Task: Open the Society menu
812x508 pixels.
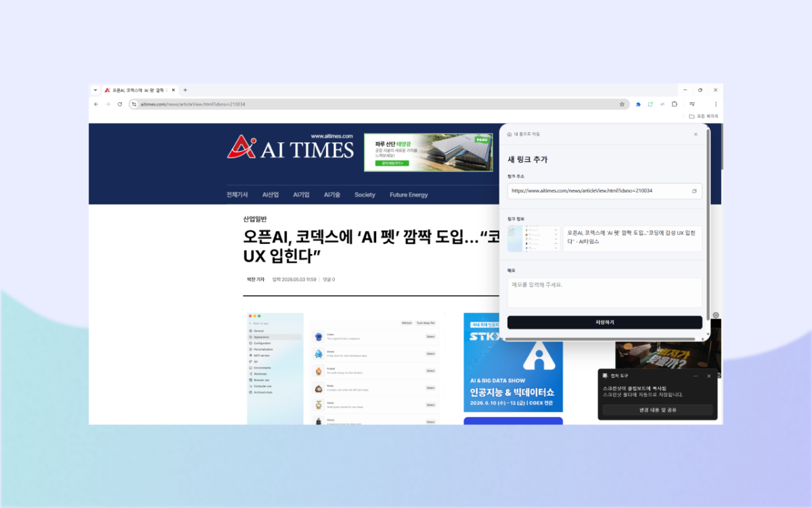Action: tap(365, 194)
